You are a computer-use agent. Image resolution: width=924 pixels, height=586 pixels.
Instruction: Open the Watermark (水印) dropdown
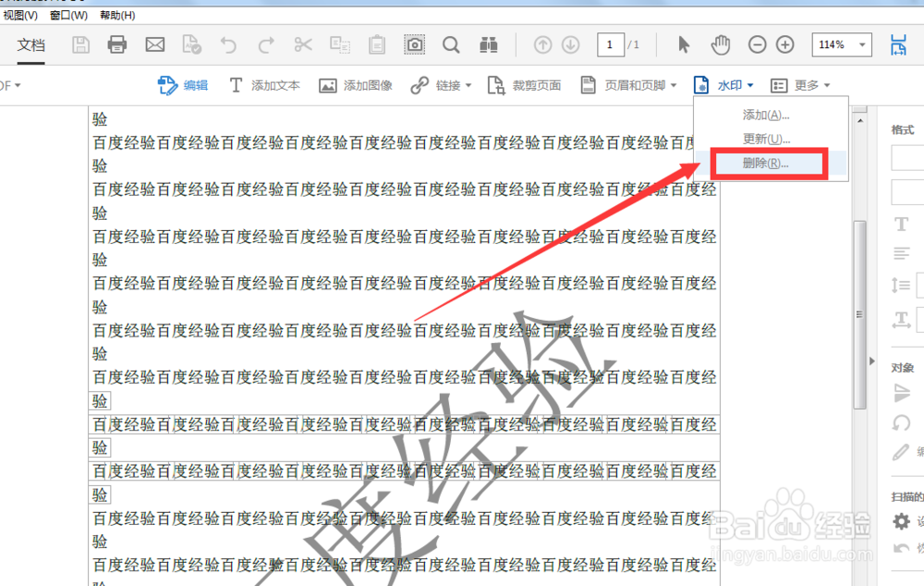coord(723,85)
